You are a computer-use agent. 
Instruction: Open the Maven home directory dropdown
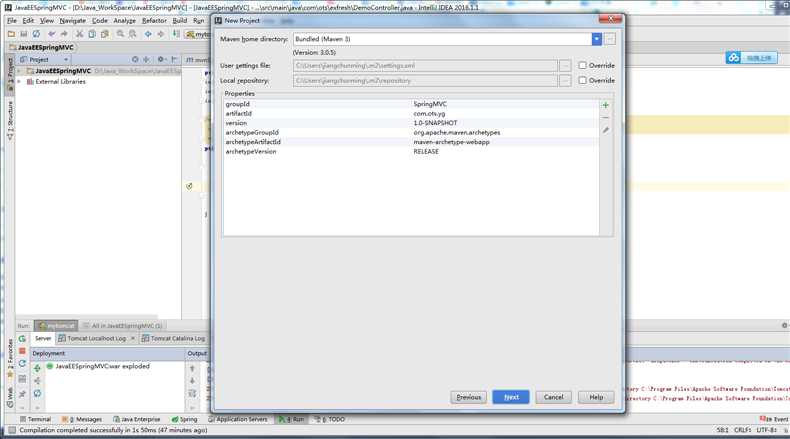(597, 39)
